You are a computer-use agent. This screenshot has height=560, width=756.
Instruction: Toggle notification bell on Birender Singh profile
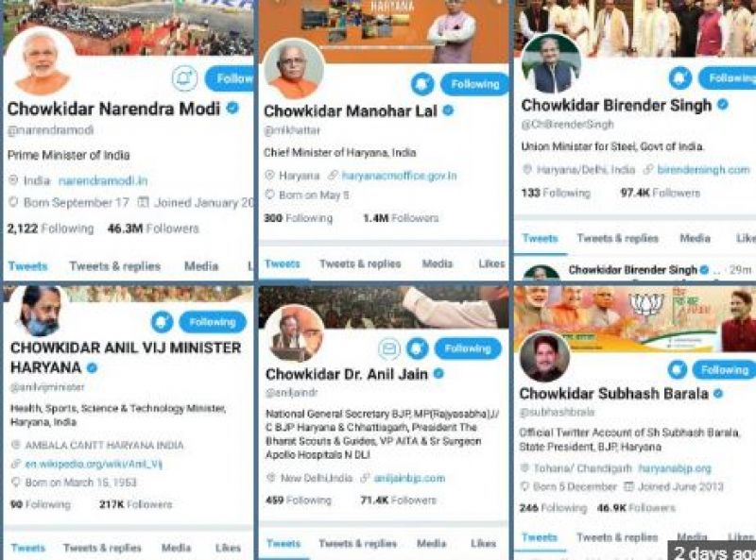coord(680,78)
